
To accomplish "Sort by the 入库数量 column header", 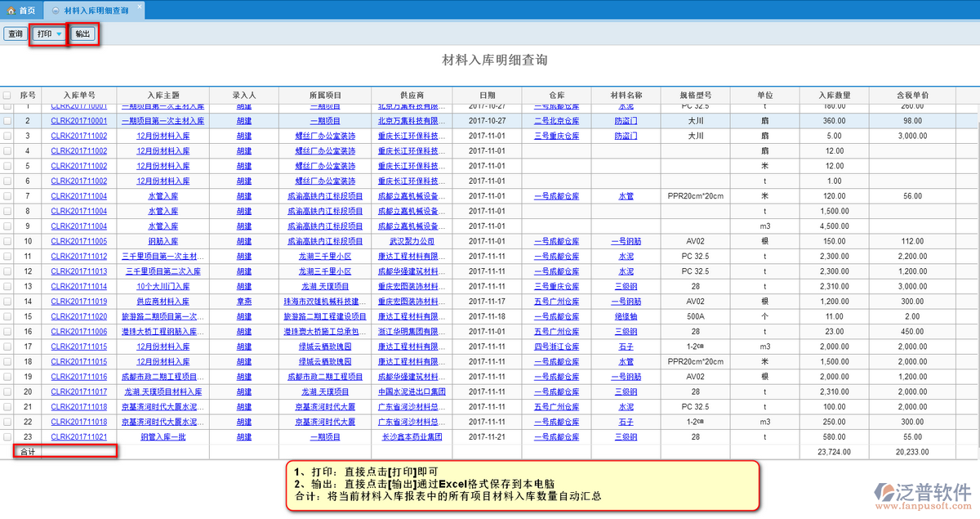I will [834, 95].
